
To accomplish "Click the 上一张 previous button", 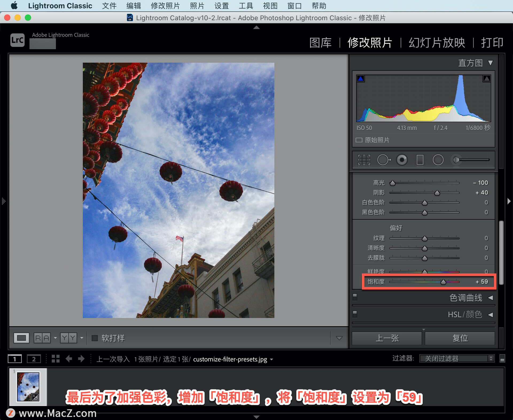I will (x=387, y=338).
